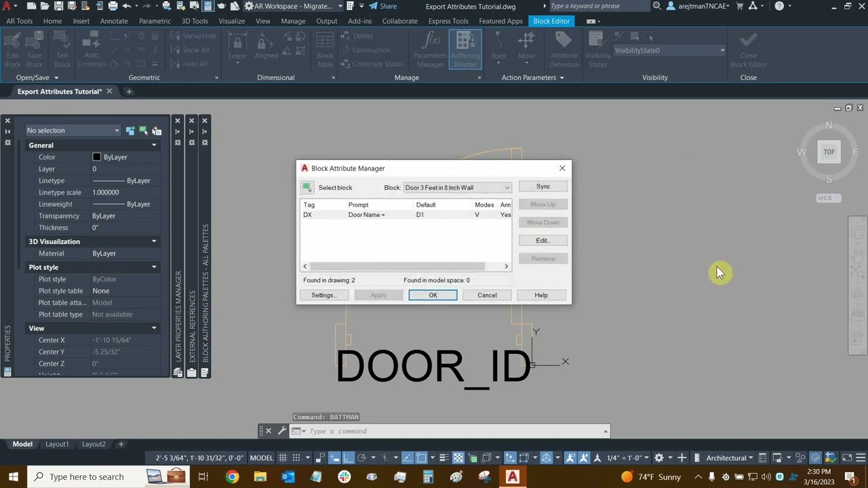This screenshot has height=488, width=868.
Task: Switch to the Layout1 tab
Action: (x=57, y=444)
